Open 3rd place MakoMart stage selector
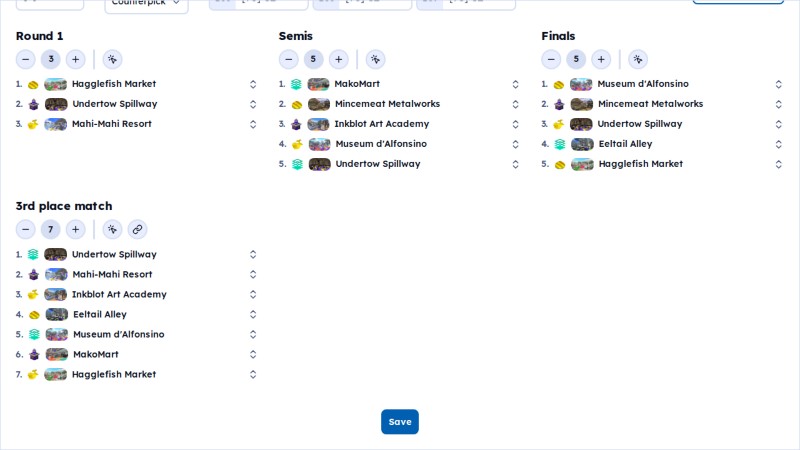 point(253,354)
